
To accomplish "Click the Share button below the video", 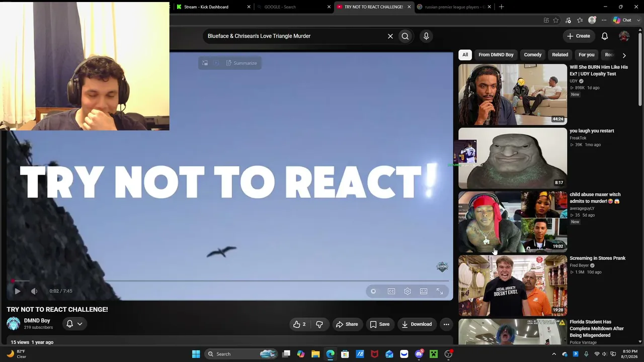I will coord(347,324).
